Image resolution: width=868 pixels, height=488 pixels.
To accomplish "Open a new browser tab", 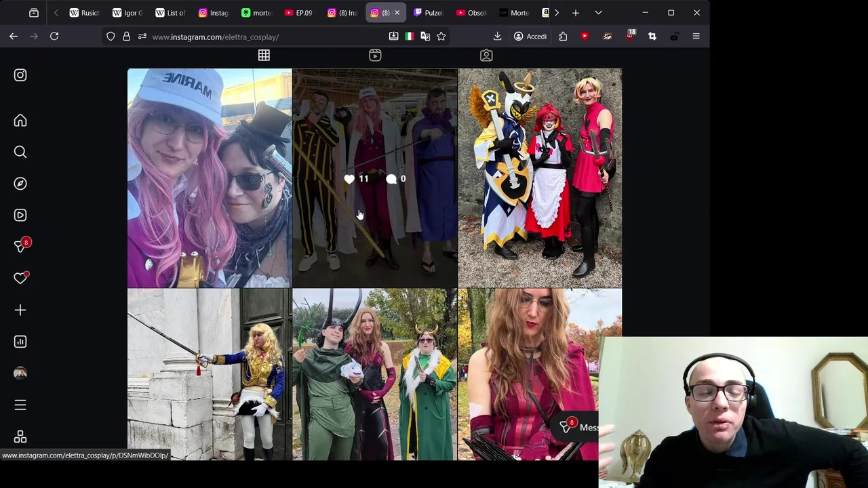I will point(575,13).
